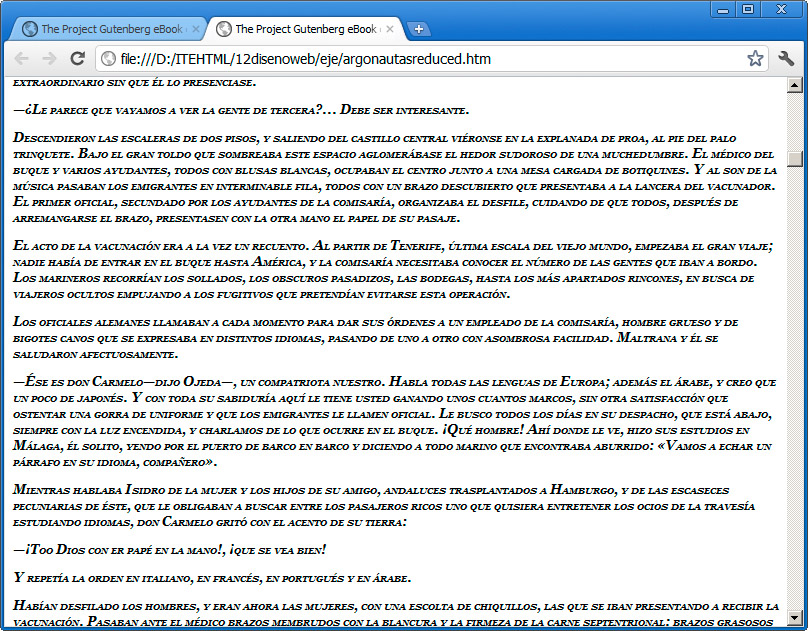This screenshot has height=631, width=808.
Task: Close the first Gutenberg eBook tab
Action: (x=195, y=29)
